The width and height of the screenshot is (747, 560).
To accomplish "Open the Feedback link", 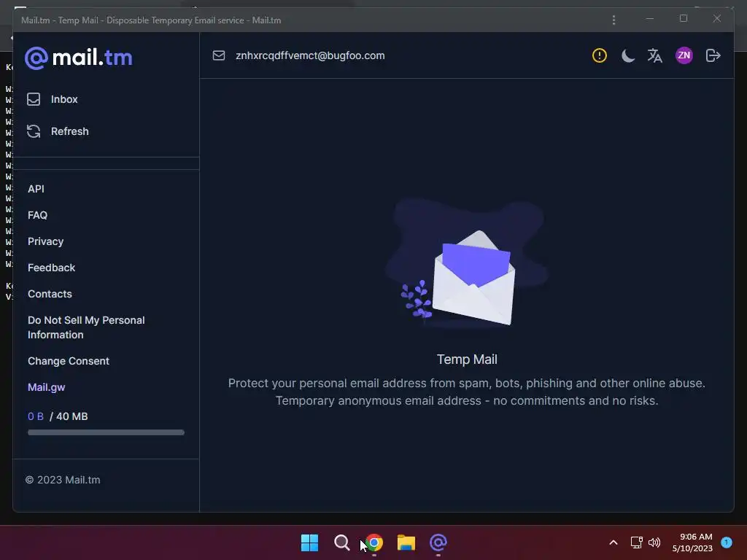I will [52, 268].
